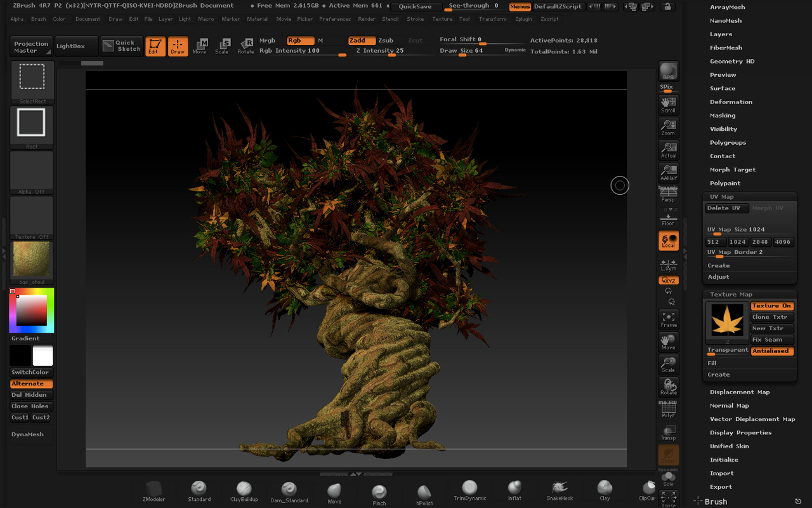
Task: Toggle the Alternate color button
Action: coord(31,384)
